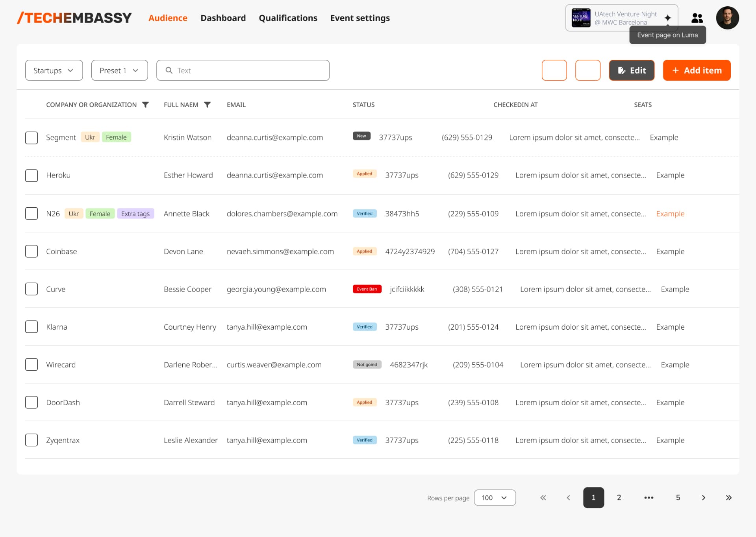This screenshot has width=756, height=537.
Task: Click phone number (209) 555-0104
Action: pyautogui.click(x=478, y=365)
